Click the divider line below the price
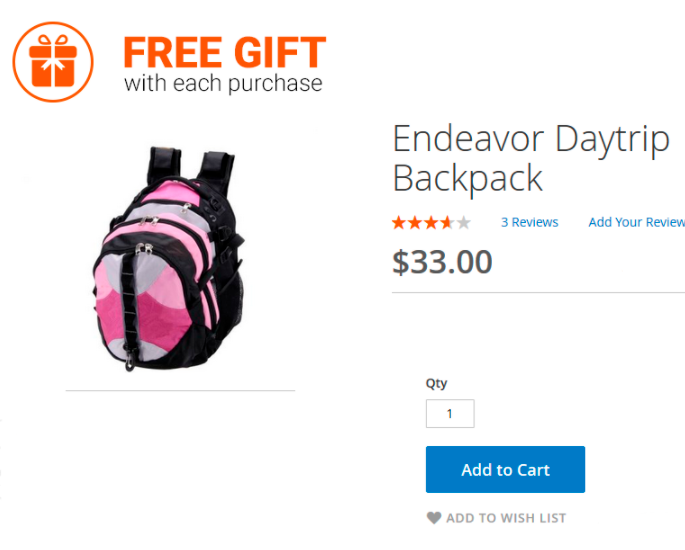Viewport: 685px width, 550px height. click(x=538, y=292)
